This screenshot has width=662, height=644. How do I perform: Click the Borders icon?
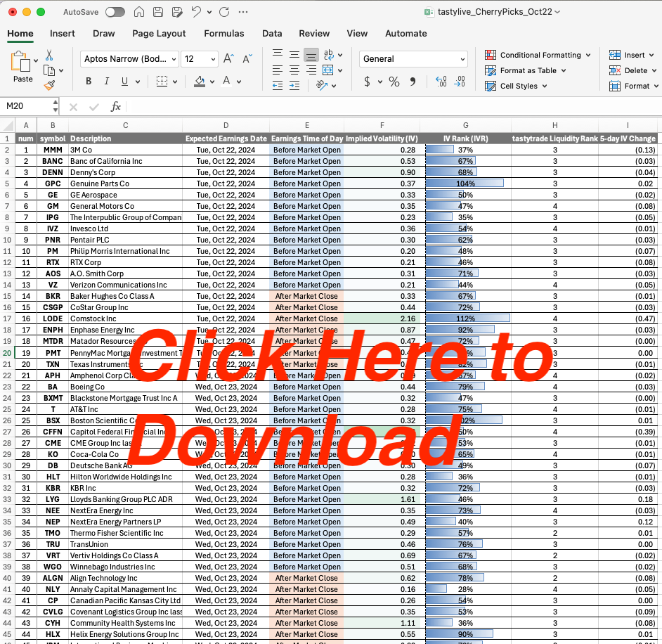tap(162, 81)
